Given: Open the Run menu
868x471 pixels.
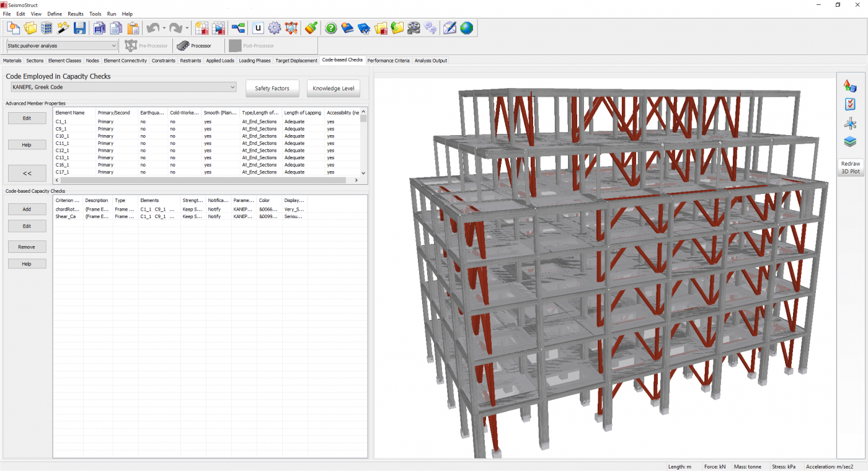Looking at the screenshot, I should point(112,14).
